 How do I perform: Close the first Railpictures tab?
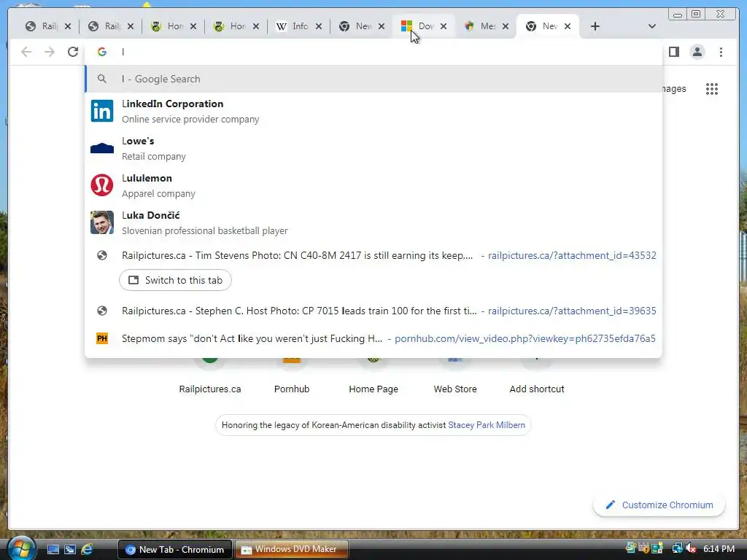point(68,26)
